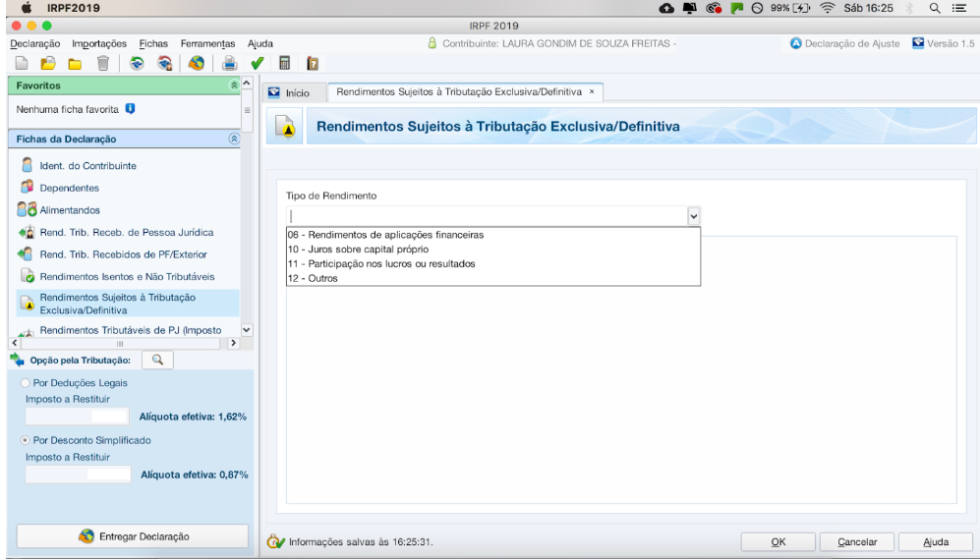Click the Alimentandos icon in the sidebar

click(27, 209)
